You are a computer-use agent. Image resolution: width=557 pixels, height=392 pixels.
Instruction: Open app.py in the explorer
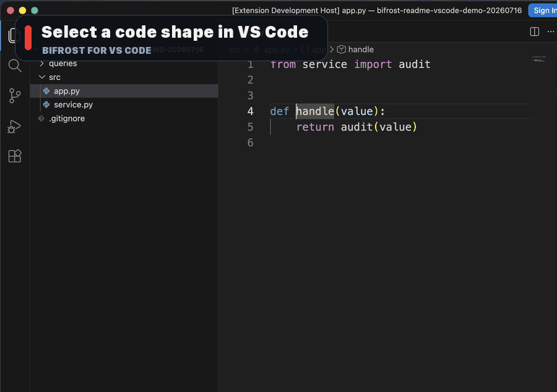click(x=124, y=91)
